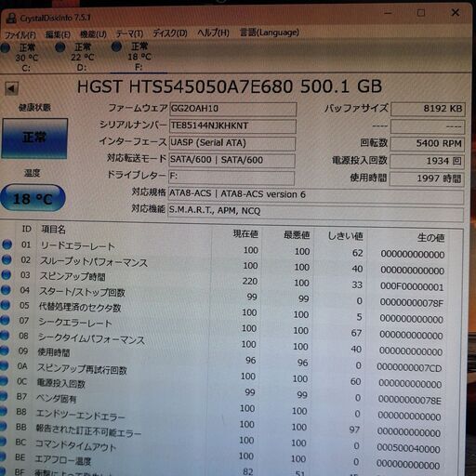Click the blue 正常 health status button
476x476 pixels.
pos(34,139)
